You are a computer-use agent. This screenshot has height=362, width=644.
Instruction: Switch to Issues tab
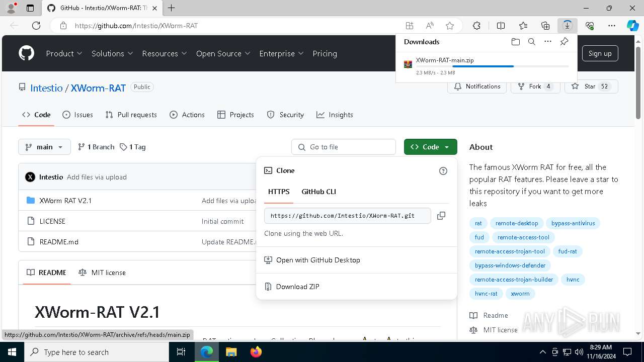click(78, 115)
